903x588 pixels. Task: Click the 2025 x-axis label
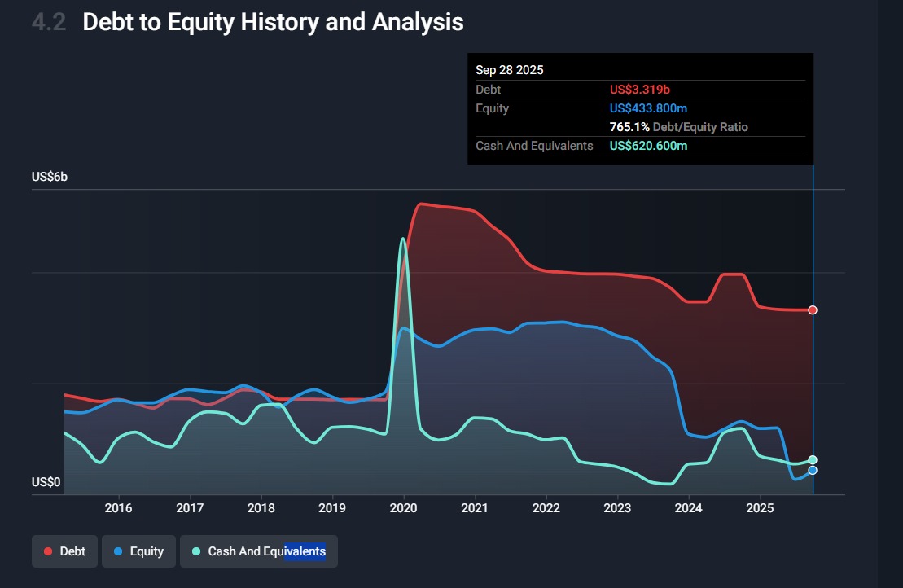pos(761,508)
